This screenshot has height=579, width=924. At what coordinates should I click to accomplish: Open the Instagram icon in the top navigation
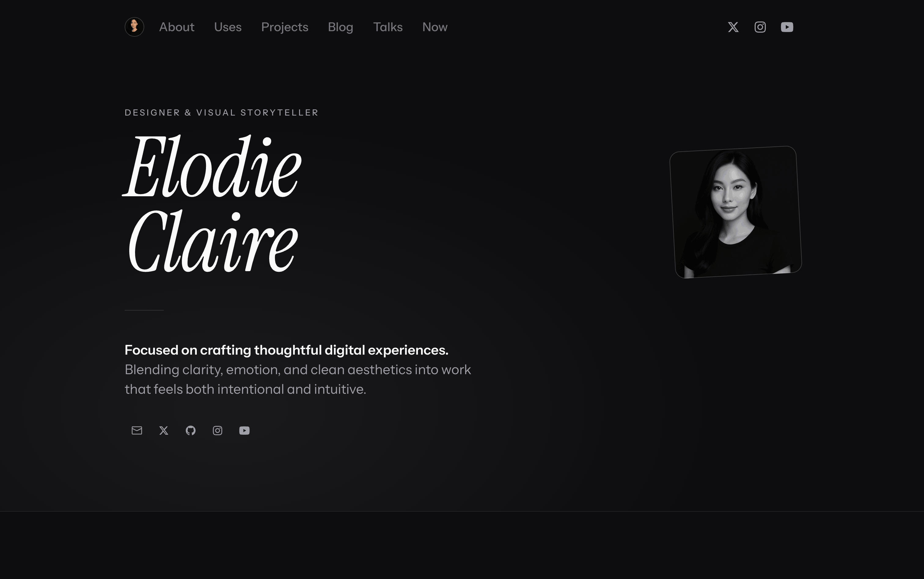760,27
